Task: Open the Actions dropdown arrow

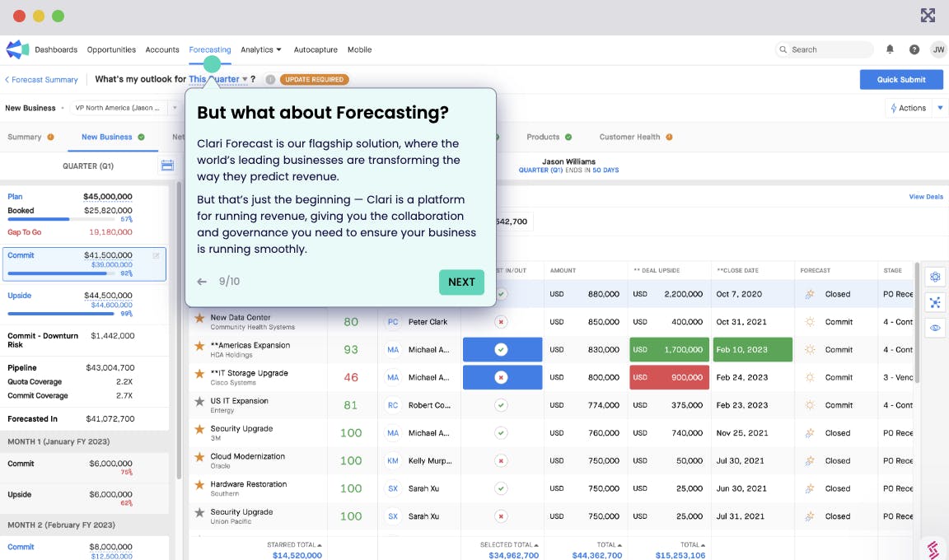Action: point(940,108)
